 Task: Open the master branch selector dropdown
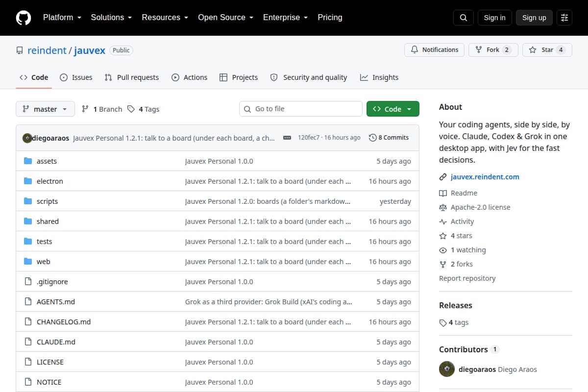pyautogui.click(x=45, y=109)
